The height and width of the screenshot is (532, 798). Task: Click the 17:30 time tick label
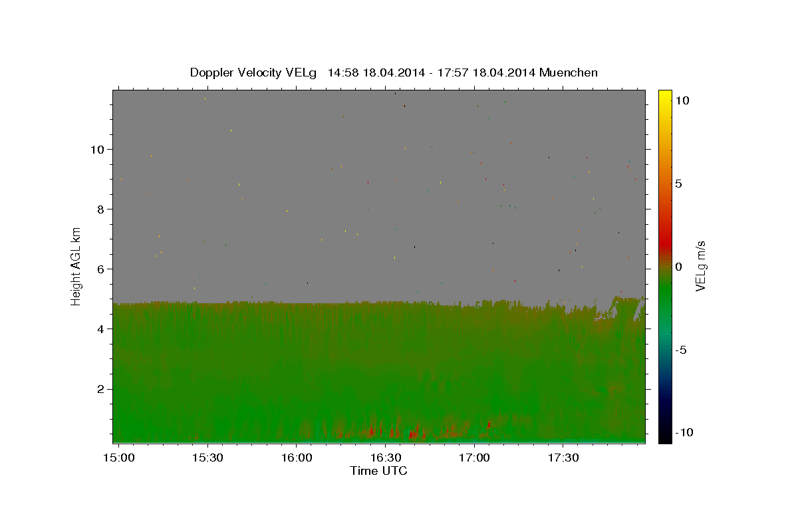[563, 458]
